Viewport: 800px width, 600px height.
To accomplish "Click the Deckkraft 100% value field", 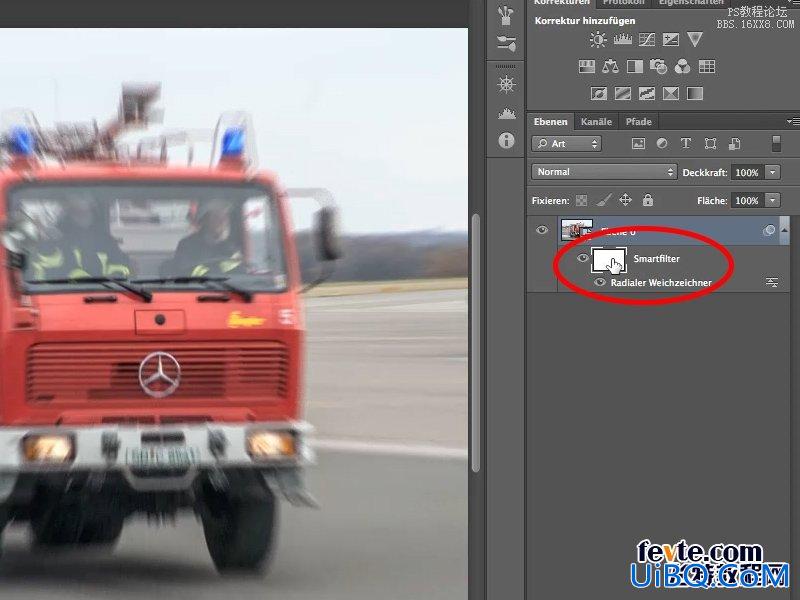I will [x=747, y=172].
